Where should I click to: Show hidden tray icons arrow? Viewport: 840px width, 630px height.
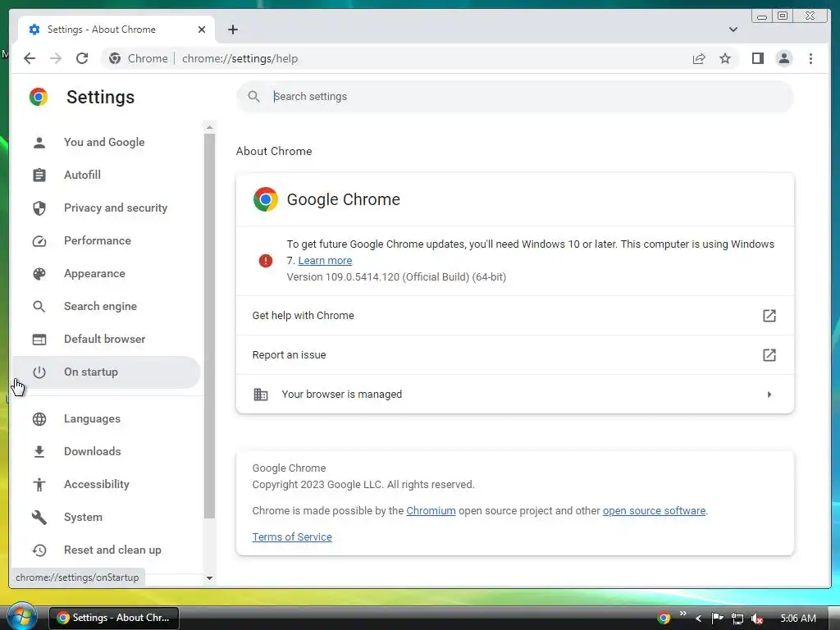pyautogui.click(x=698, y=619)
